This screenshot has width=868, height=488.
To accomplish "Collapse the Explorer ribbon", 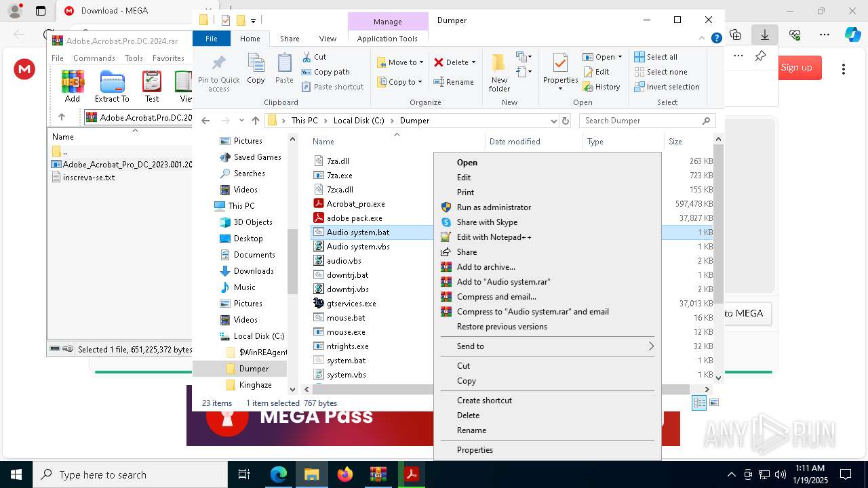I will tap(703, 39).
